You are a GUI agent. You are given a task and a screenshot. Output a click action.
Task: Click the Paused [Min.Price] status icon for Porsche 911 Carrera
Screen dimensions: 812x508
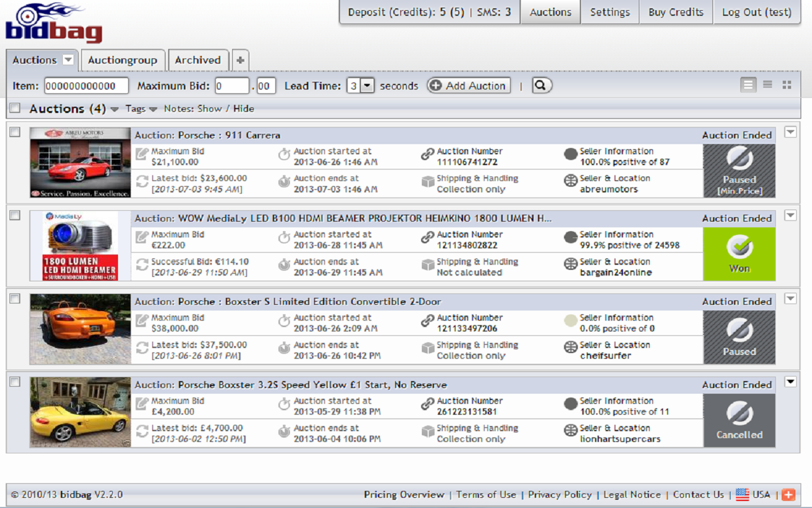pyautogui.click(x=739, y=171)
